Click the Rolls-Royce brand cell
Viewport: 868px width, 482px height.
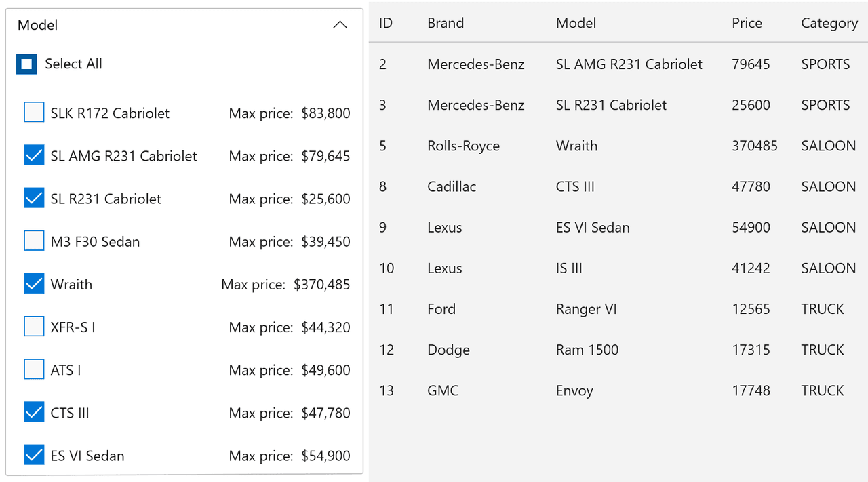tap(463, 146)
